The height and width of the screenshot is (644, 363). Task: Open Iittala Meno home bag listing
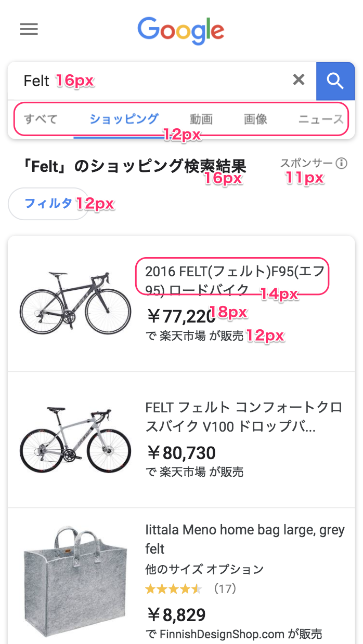click(x=244, y=539)
